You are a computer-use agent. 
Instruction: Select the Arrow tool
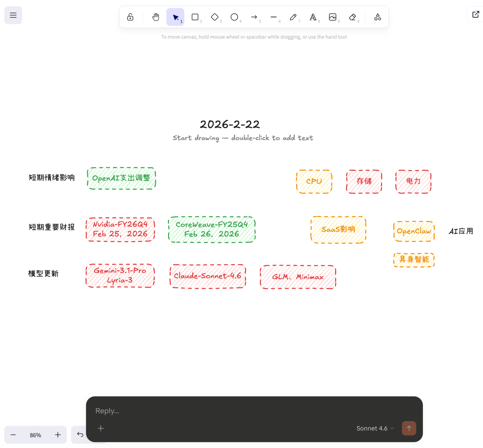click(x=254, y=17)
